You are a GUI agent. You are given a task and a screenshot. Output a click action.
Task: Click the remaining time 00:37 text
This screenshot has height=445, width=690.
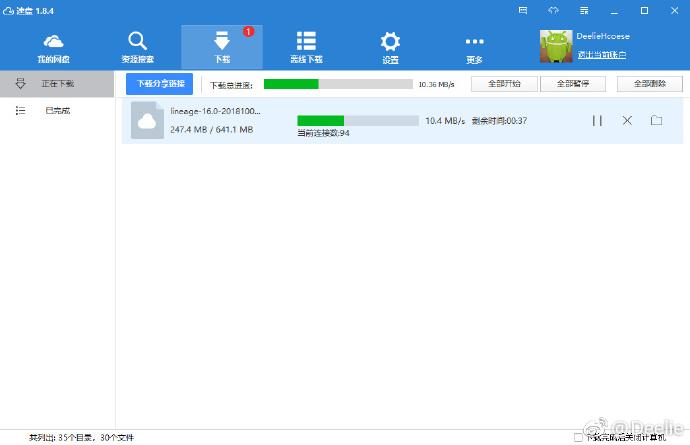(499, 121)
